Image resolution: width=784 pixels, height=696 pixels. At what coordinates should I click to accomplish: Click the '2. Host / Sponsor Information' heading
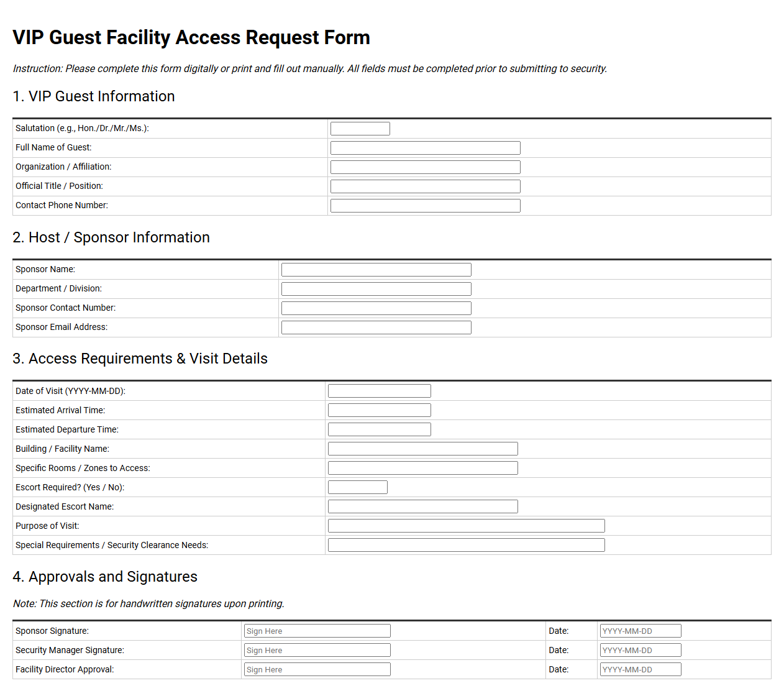tap(111, 237)
